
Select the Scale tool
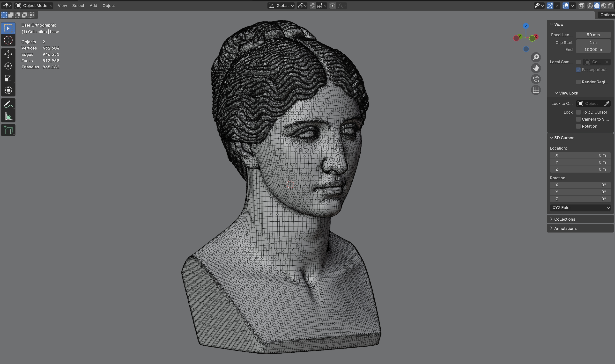pos(8,78)
